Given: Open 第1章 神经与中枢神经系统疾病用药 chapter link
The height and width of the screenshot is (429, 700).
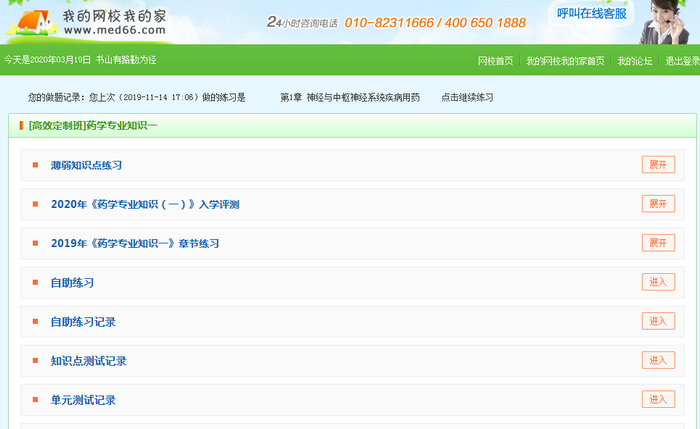Looking at the screenshot, I should [349, 98].
